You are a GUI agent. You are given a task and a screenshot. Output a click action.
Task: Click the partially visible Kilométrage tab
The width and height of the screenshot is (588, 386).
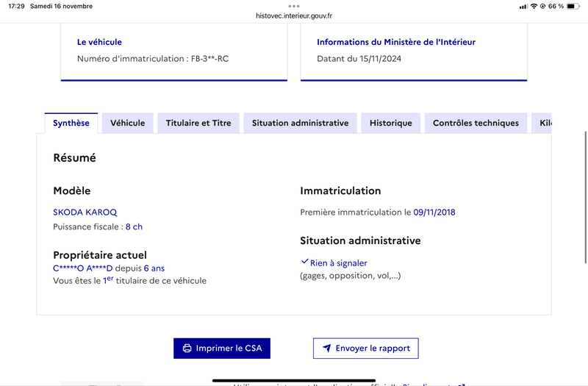tap(542, 123)
